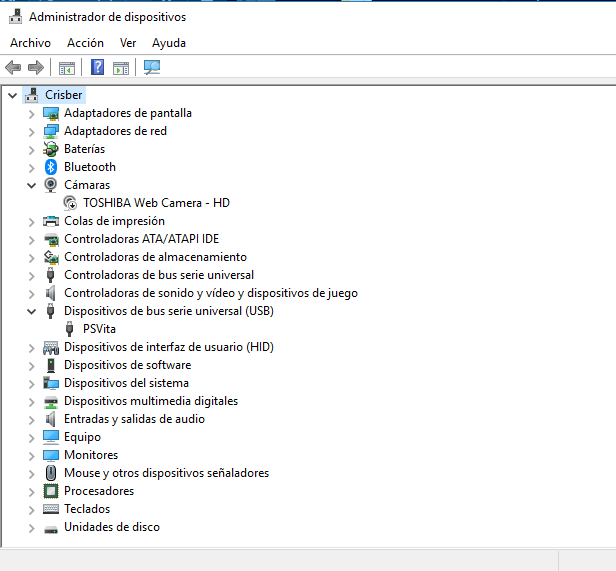Expand Dispositivos del sistema
This screenshot has height=571, width=616.
click(31, 384)
